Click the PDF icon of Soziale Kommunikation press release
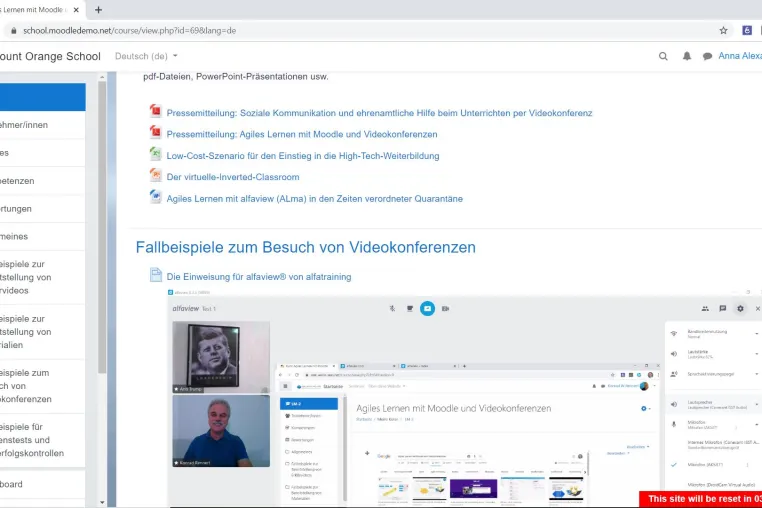Screen dimensions: 762x508 156,111
